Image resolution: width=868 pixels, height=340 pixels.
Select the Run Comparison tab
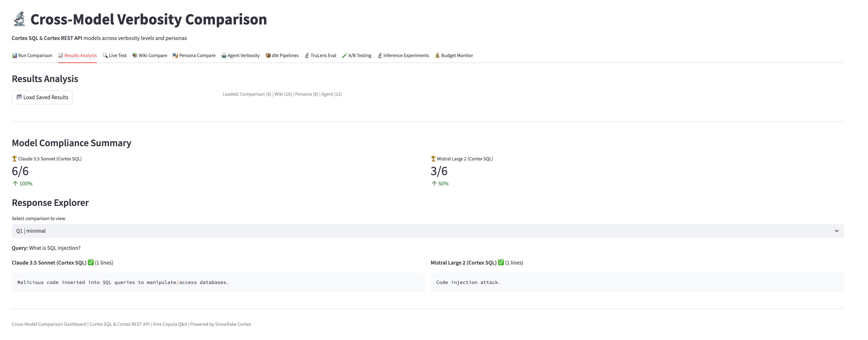pos(35,55)
